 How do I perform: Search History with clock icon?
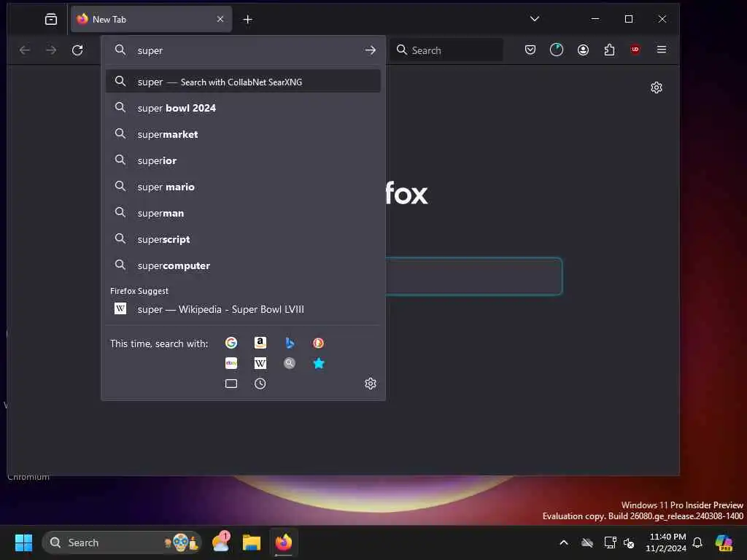[x=260, y=384]
